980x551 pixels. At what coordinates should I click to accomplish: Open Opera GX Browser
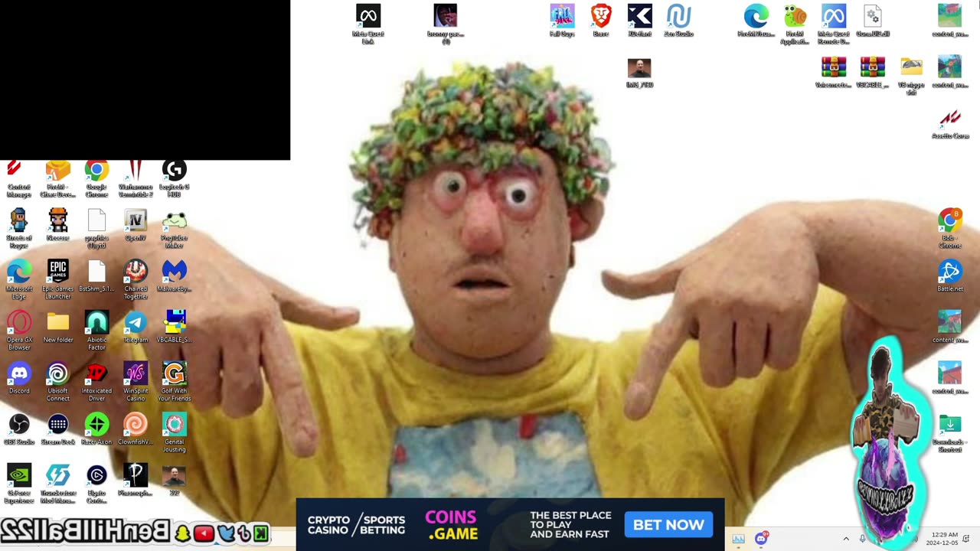[x=19, y=331]
